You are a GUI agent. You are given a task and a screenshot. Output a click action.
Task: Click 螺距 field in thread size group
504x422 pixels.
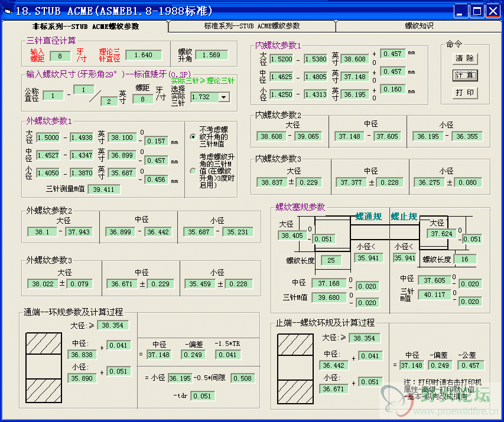click(x=143, y=99)
